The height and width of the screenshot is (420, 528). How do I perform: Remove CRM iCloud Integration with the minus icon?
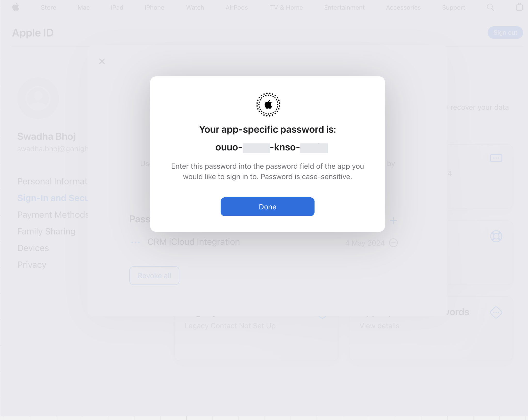click(393, 243)
